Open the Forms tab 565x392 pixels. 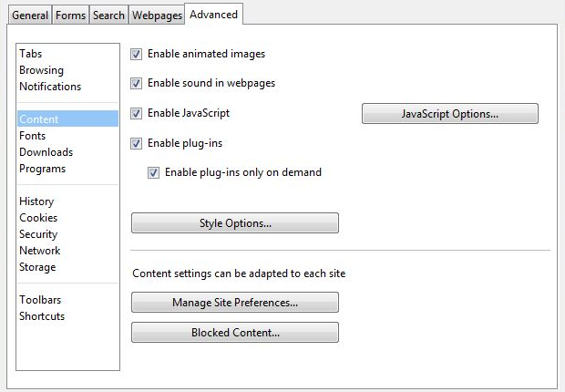point(71,15)
